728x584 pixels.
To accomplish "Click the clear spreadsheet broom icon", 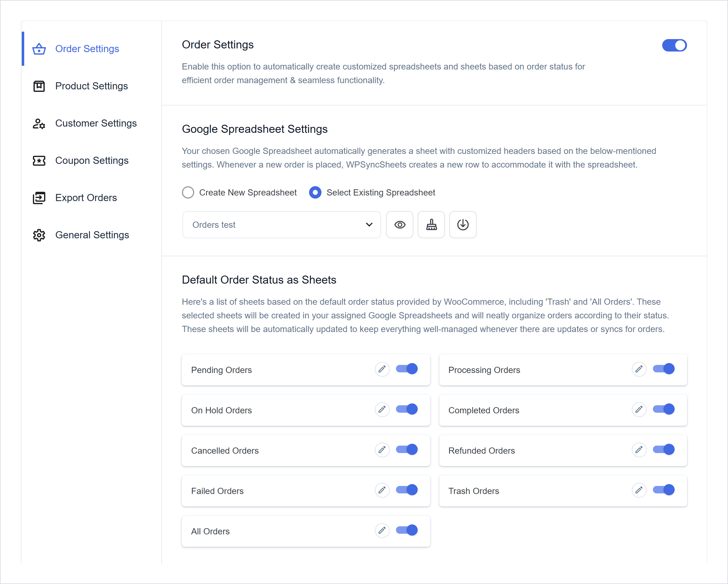I will (x=431, y=225).
